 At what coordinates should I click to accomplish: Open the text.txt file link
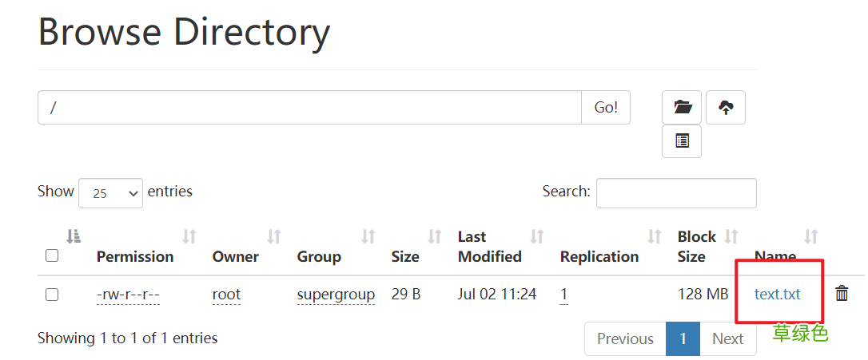click(x=777, y=294)
